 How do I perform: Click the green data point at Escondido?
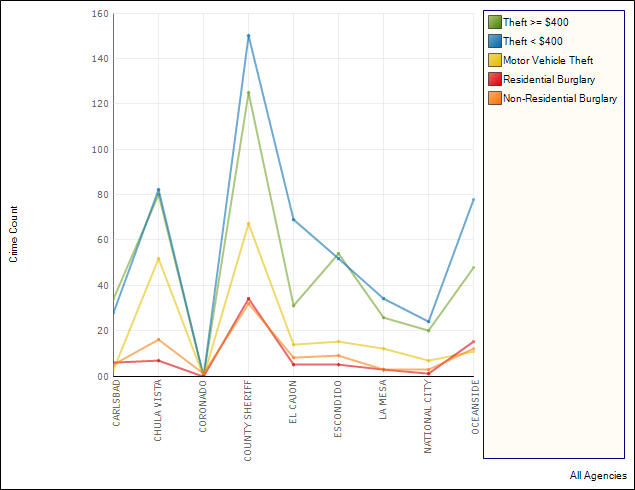[x=338, y=254]
